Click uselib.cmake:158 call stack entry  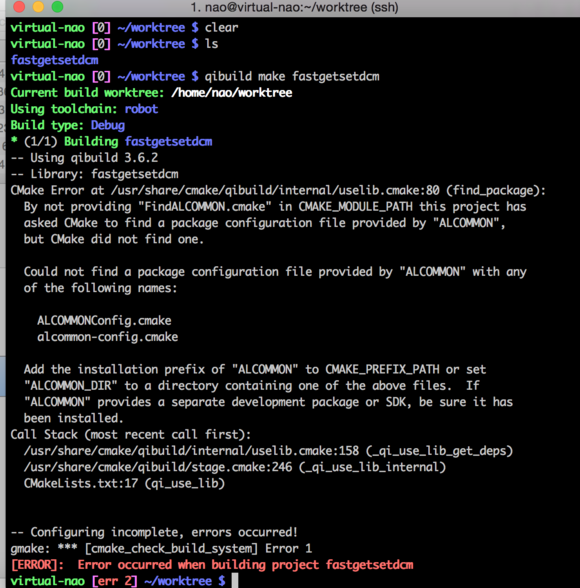(x=268, y=451)
